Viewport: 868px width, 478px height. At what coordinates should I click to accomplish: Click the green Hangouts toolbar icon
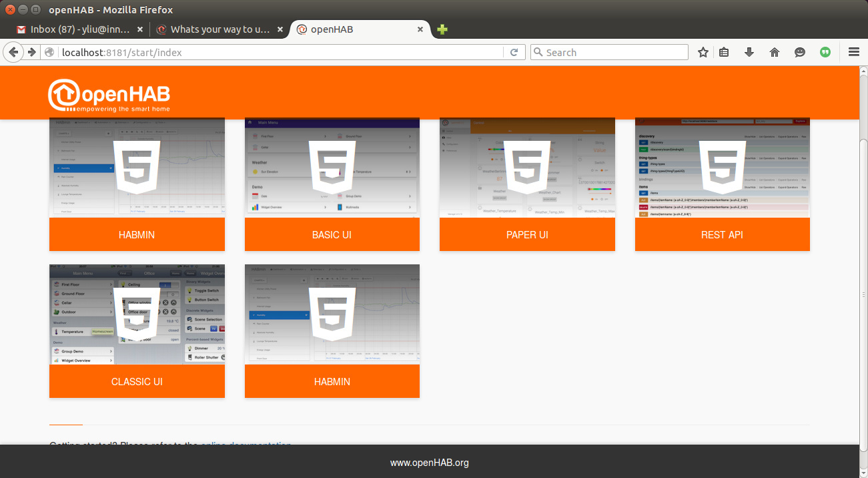(825, 52)
